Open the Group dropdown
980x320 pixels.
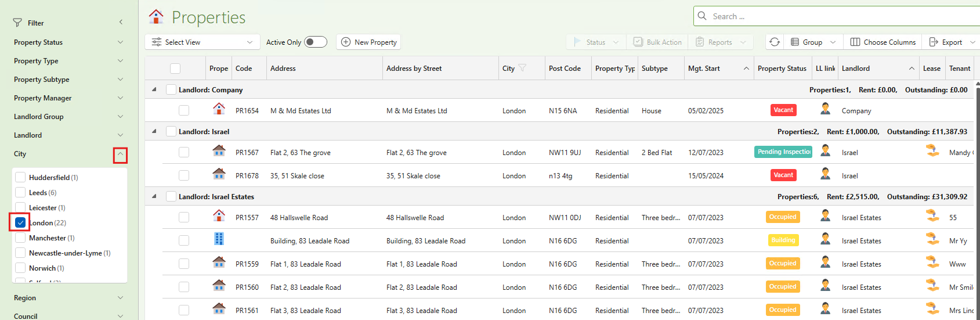pos(813,42)
